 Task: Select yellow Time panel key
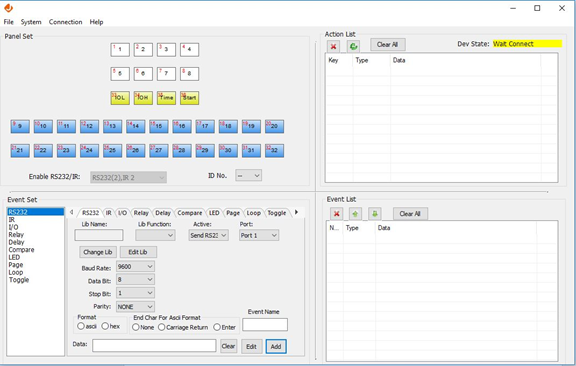coord(166,98)
